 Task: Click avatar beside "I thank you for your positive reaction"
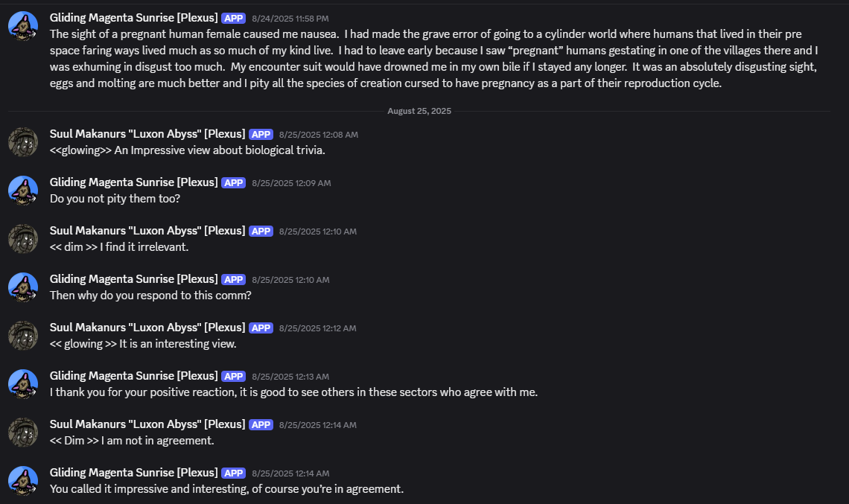[23, 384]
